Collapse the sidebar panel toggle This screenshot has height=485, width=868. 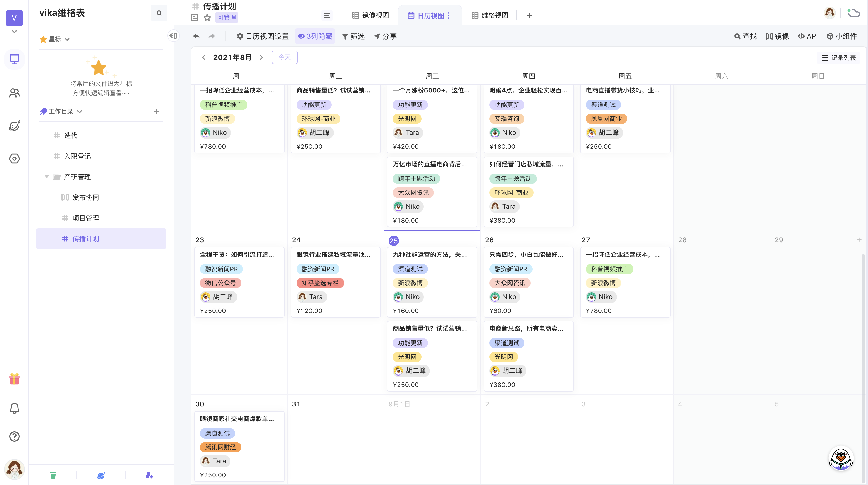click(x=173, y=36)
